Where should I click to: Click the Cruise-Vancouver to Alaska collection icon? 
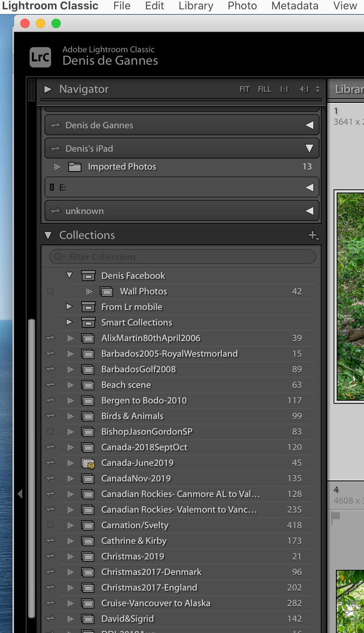coord(88,603)
